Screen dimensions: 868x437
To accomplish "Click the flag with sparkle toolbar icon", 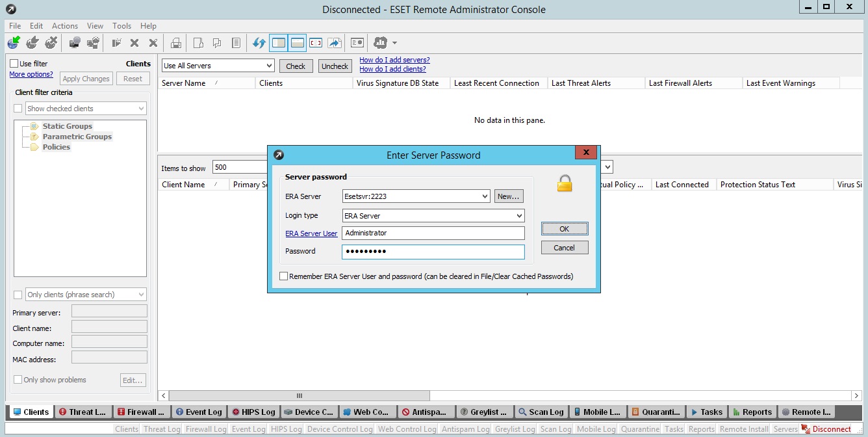I will click(116, 43).
